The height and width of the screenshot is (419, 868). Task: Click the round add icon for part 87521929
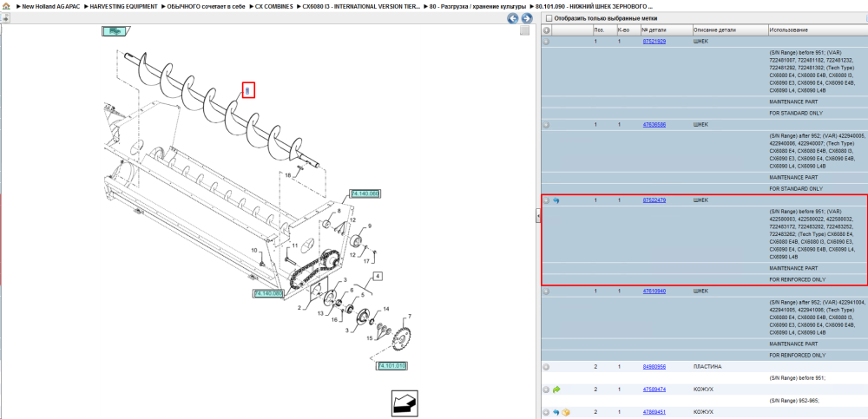pos(546,42)
